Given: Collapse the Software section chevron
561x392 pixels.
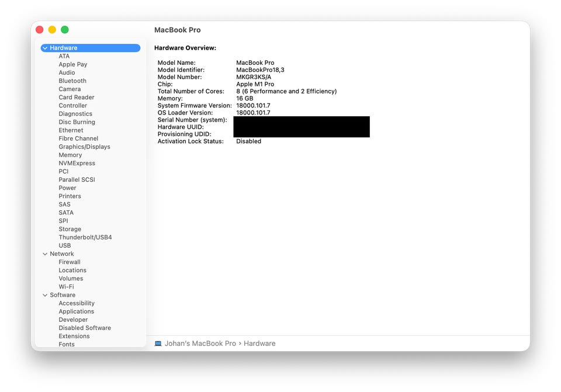Looking at the screenshot, I should tap(45, 295).
